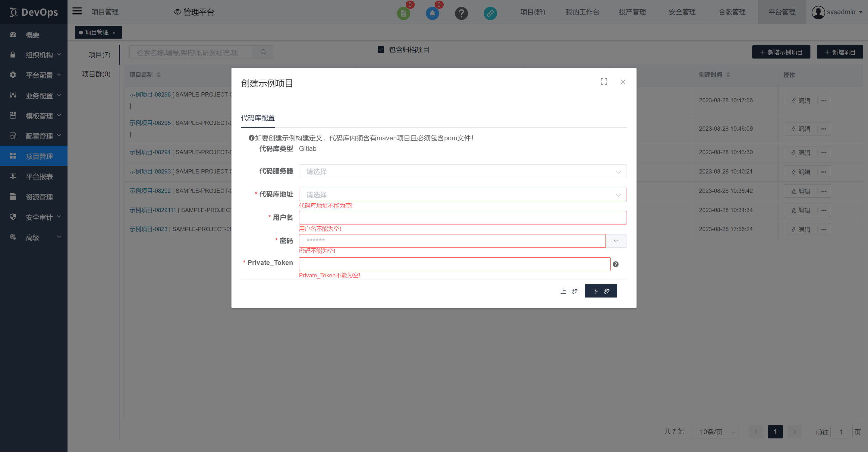Click the Private_Token help tooltip icon
868x452 pixels.
pos(616,264)
